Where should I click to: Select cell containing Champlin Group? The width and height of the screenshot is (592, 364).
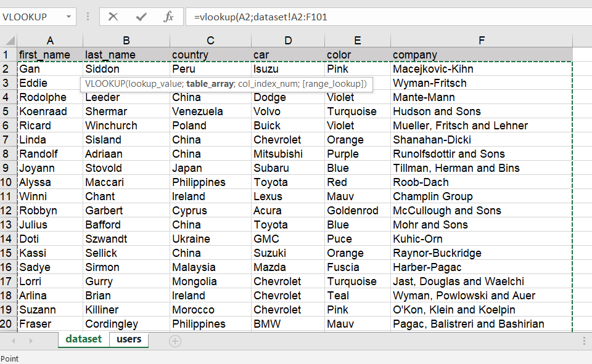point(482,196)
